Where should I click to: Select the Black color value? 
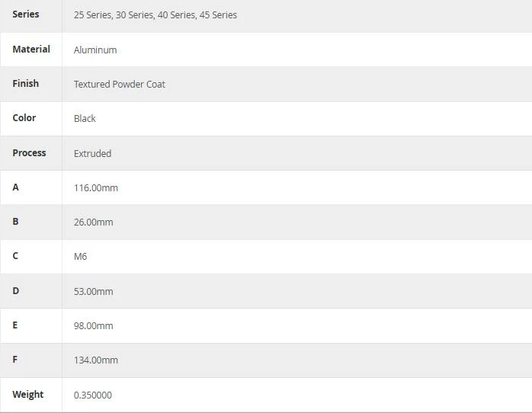pos(85,118)
